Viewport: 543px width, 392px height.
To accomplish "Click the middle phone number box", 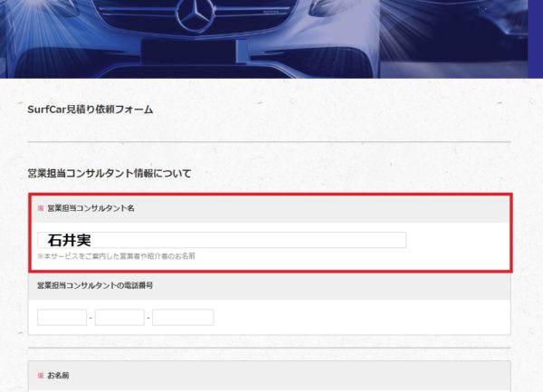I will coord(119,317).
